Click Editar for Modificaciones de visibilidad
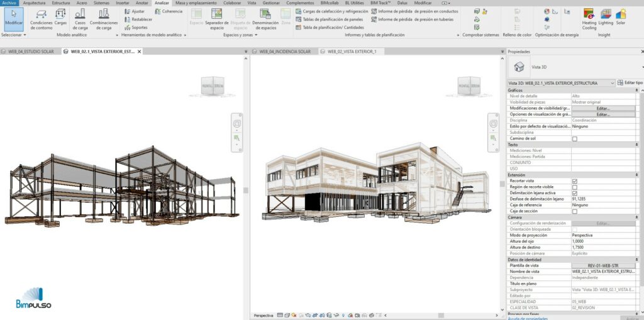644x320 pixels. click(x=602, y=108)
